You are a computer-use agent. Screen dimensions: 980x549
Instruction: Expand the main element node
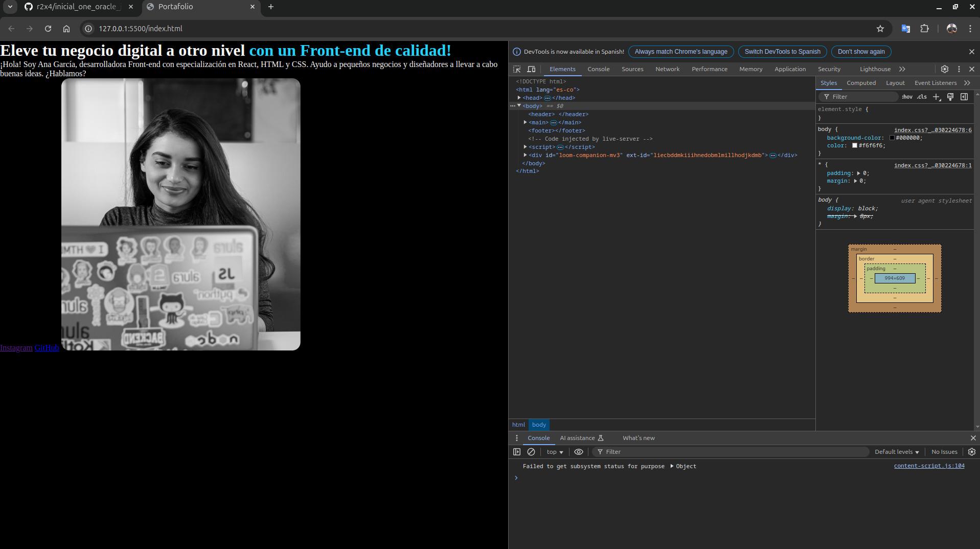point(525,122)
